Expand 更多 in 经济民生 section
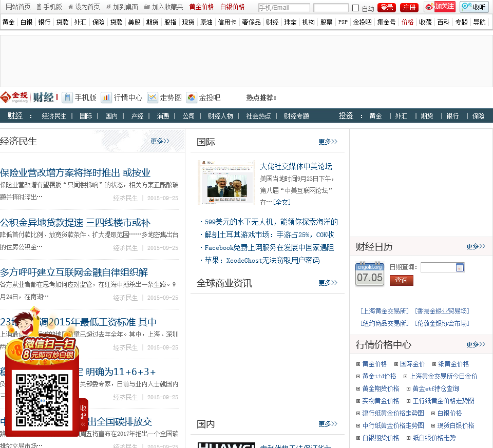 point(160,141)
